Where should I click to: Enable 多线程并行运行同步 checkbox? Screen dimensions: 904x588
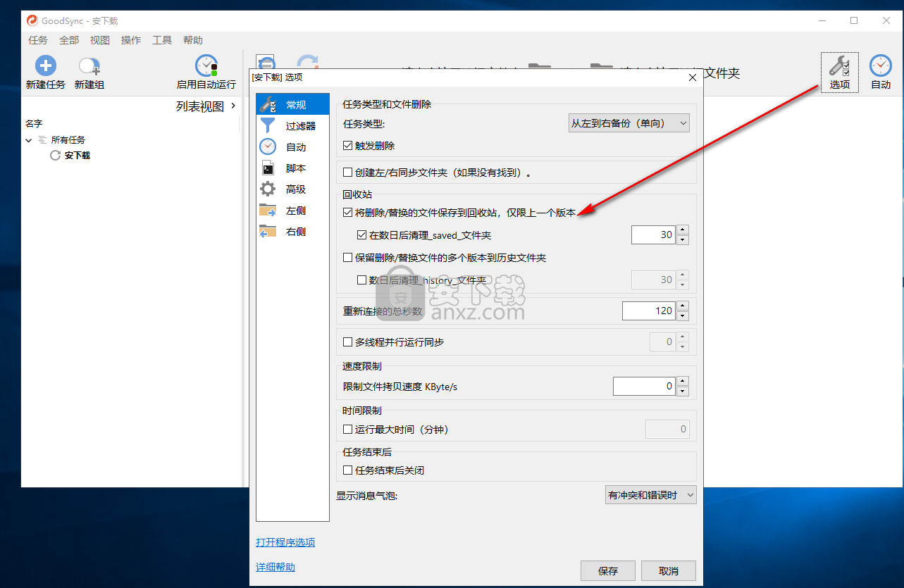point(347,342)
